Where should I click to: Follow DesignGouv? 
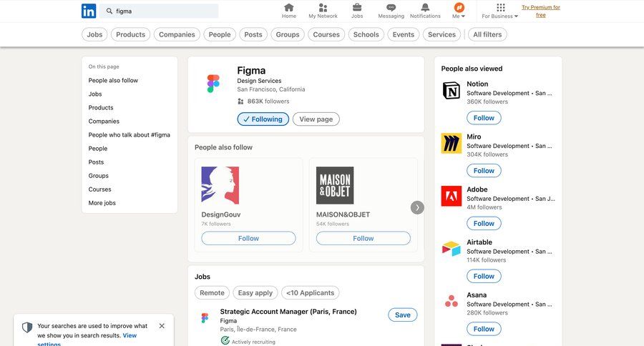tap(248, 239)
